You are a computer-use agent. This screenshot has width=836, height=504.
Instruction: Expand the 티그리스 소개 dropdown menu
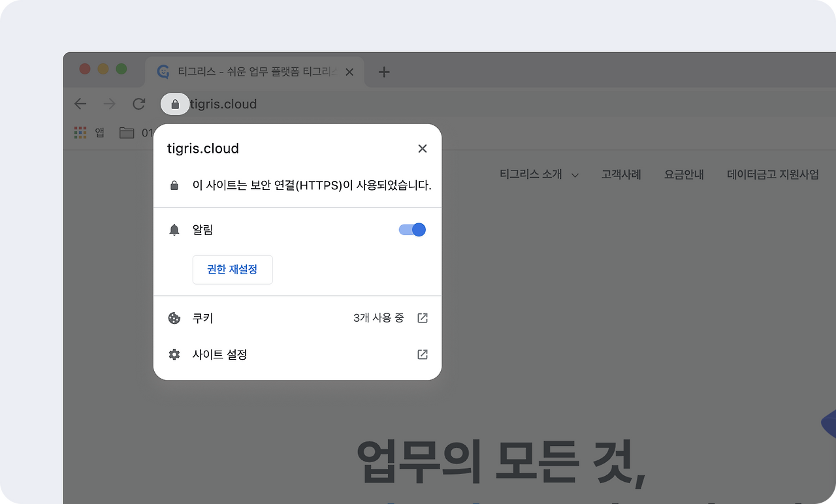[x=539, y=174]
